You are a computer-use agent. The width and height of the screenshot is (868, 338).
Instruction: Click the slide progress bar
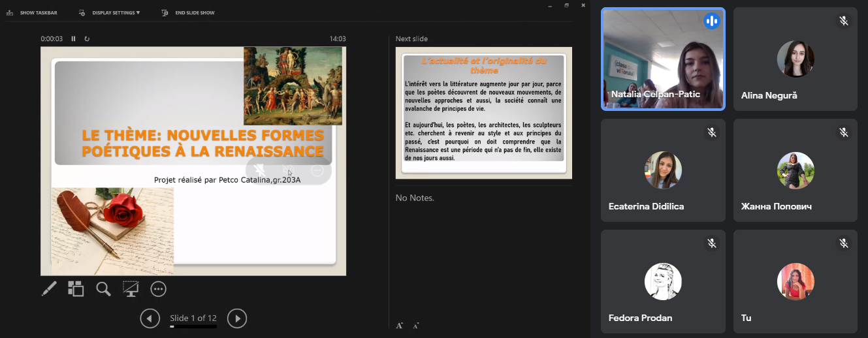pyautogui.click(x=193, y=326)
